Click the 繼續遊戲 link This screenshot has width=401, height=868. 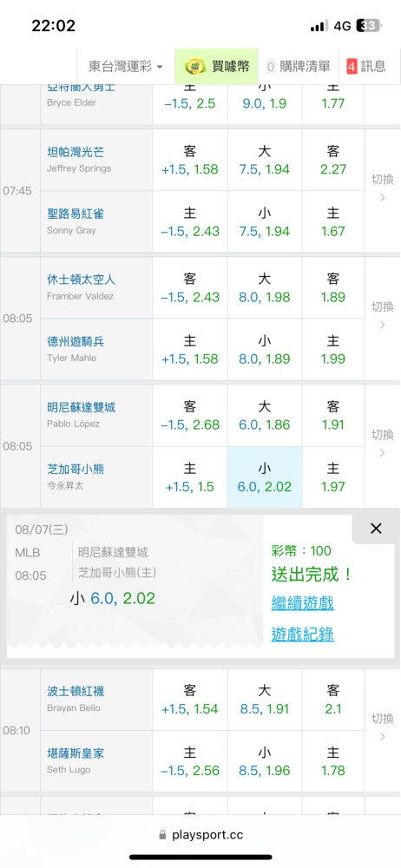(302, 603)
